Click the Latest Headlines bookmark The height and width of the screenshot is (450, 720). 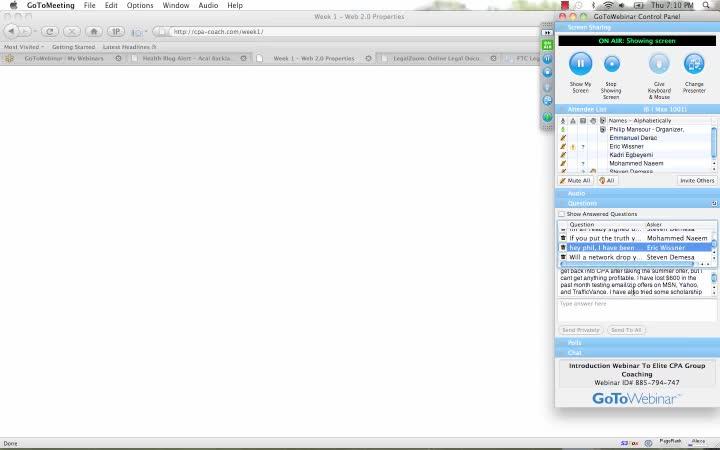click(x=129, y=47)
